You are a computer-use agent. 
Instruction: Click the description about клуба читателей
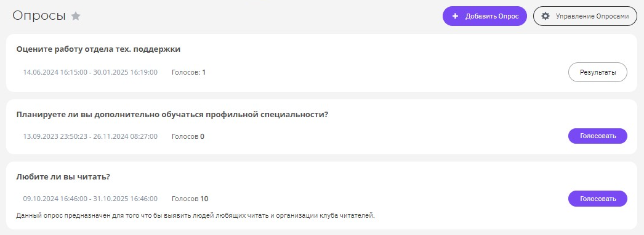(196, 216)
